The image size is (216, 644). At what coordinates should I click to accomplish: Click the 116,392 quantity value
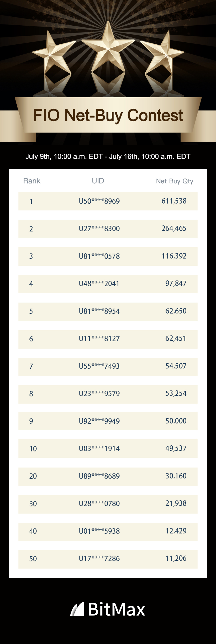tap(174, 256)
